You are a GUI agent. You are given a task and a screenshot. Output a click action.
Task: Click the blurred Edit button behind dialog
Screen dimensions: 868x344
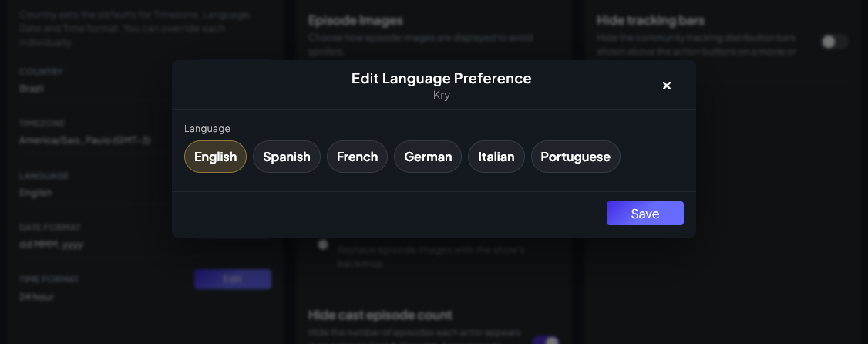[x=233, y=279]
